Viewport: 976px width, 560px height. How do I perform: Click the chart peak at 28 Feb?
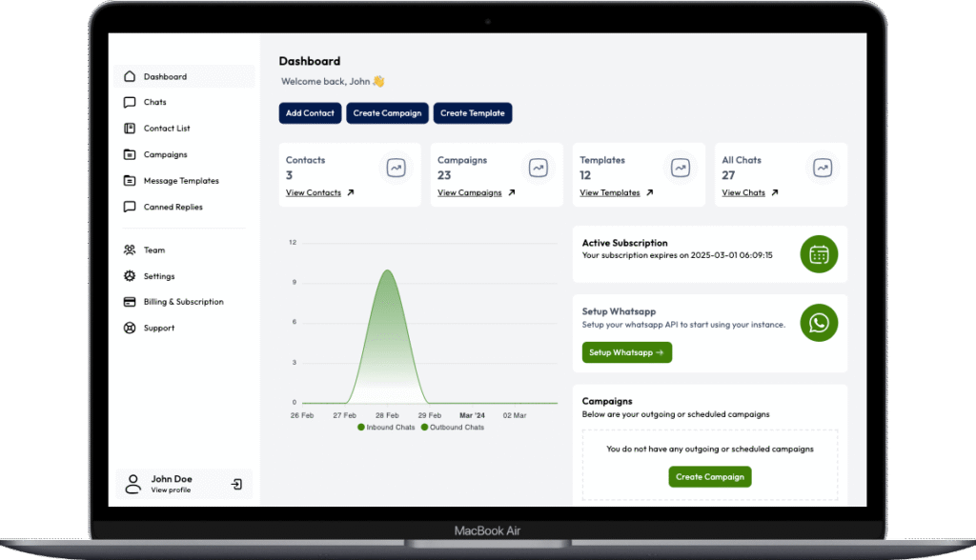(387, 270)
